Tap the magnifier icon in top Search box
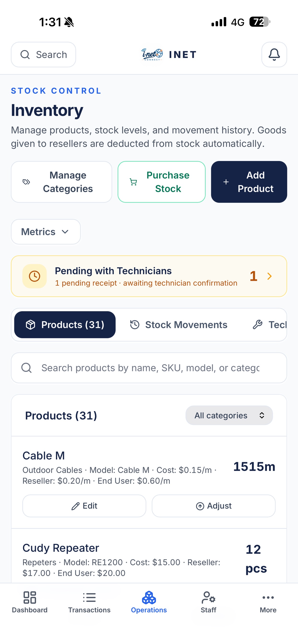 tap(25, 54)
